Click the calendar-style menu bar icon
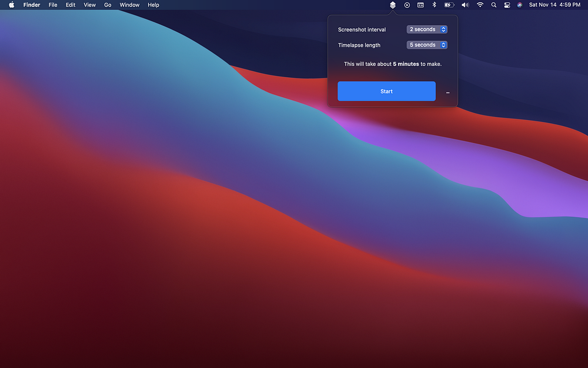 click(x=421, y=5)
